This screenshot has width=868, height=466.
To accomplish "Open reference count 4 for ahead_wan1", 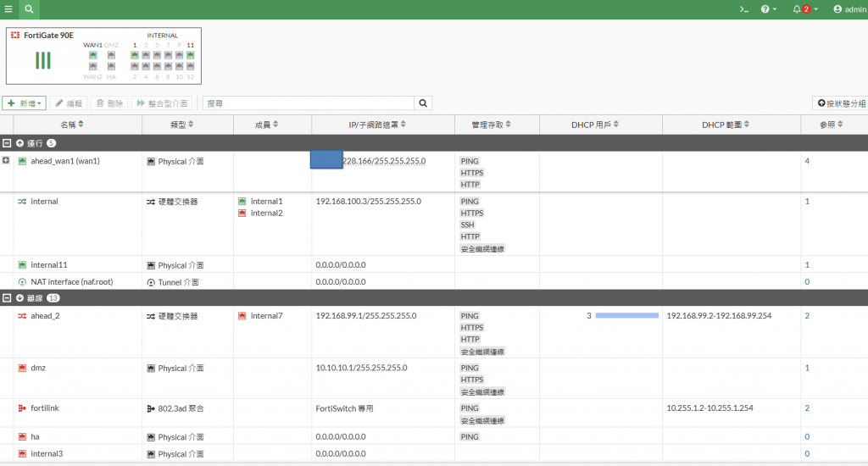I will point(807,161).
